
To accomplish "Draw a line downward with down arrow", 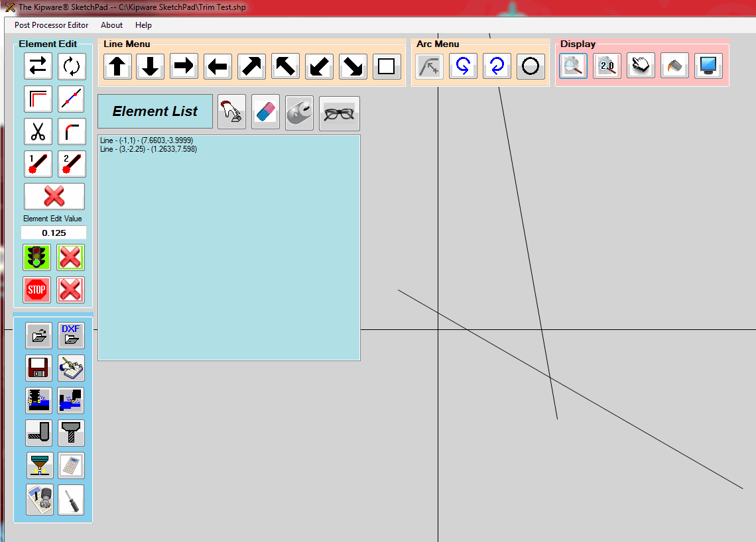I will tap(150, 66).
